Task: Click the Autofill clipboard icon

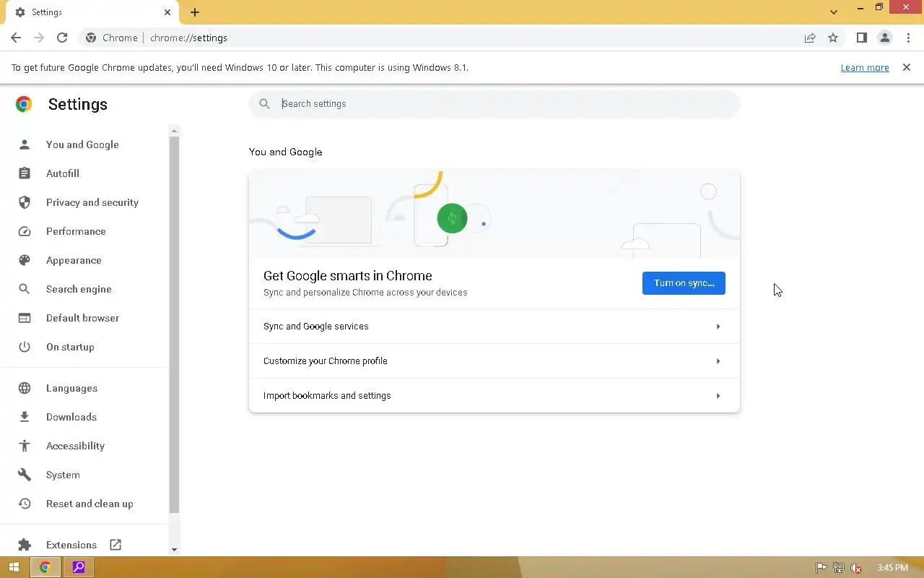Action: tap(25, 173)
